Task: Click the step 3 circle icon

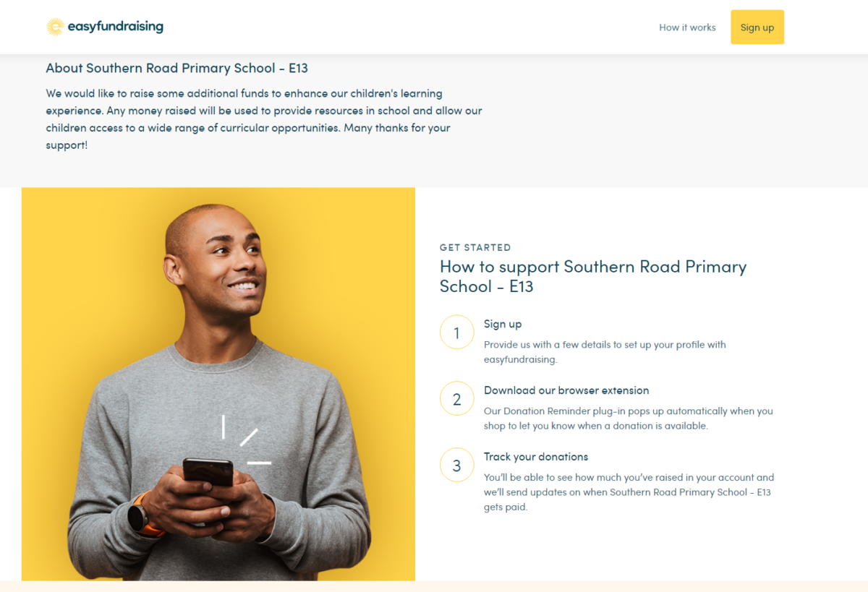Action: click(x=456, y=466)
